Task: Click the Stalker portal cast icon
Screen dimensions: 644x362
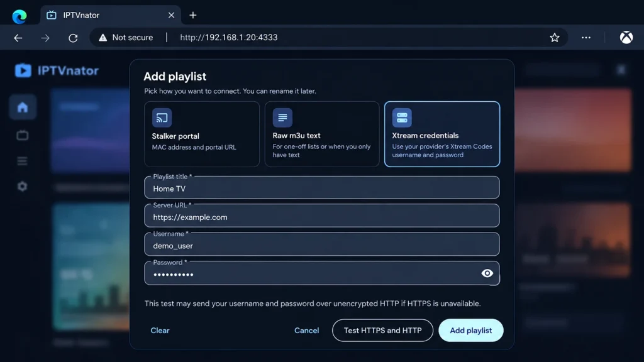Action: 162,118
